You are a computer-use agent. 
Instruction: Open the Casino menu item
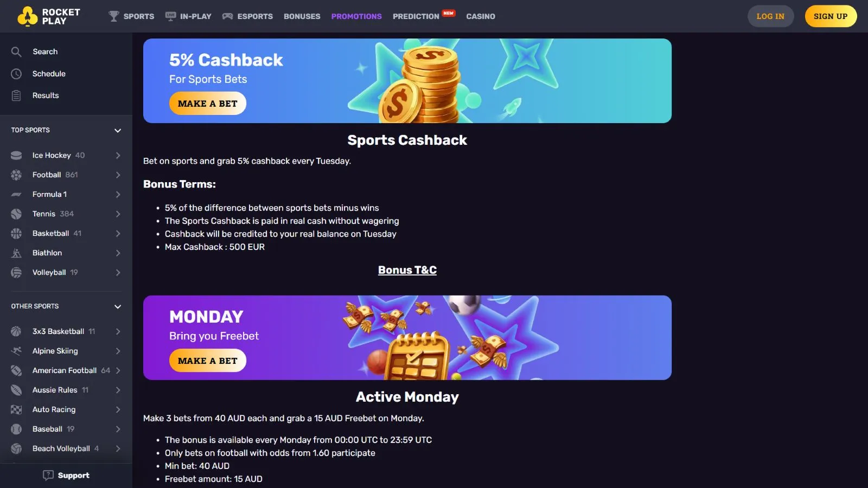click(480, 16)
